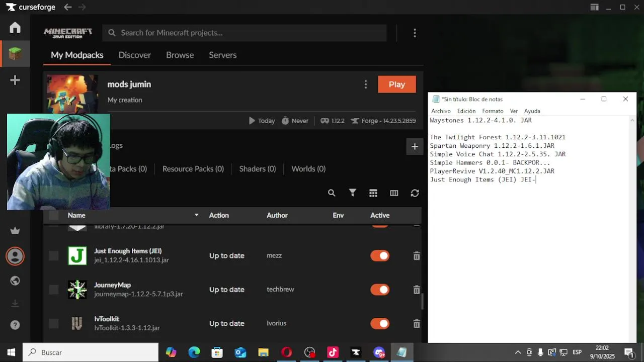Click the mod list vertical scrollbar
This screenshot has width=644, height=362.
(x=422, y=301)
